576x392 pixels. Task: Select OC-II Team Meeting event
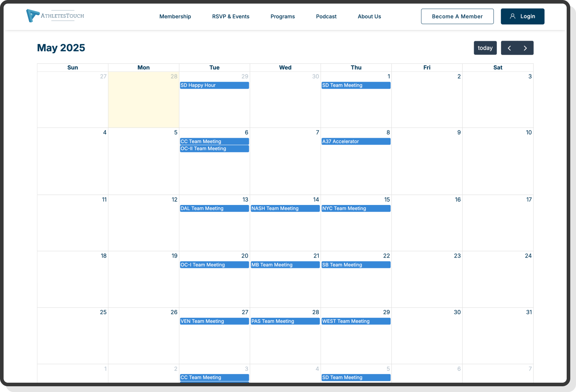click(x=214, y=149)
